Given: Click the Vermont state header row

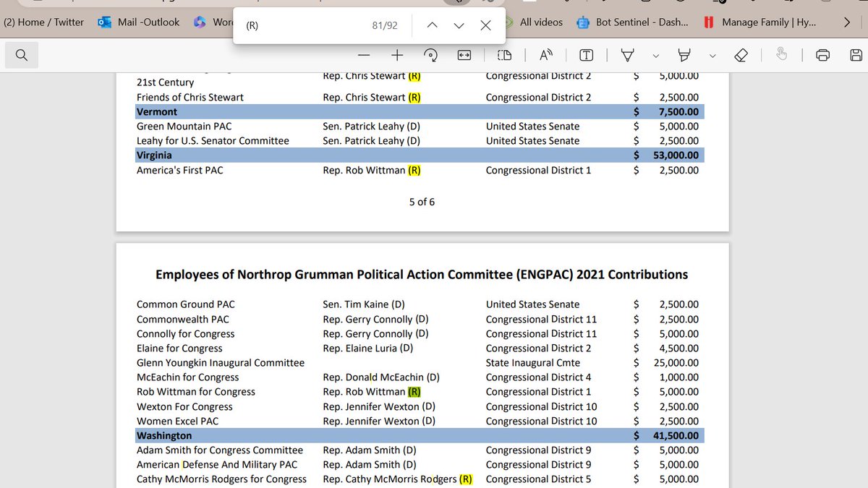Looking at the screenshot, I should pos(420,111).
